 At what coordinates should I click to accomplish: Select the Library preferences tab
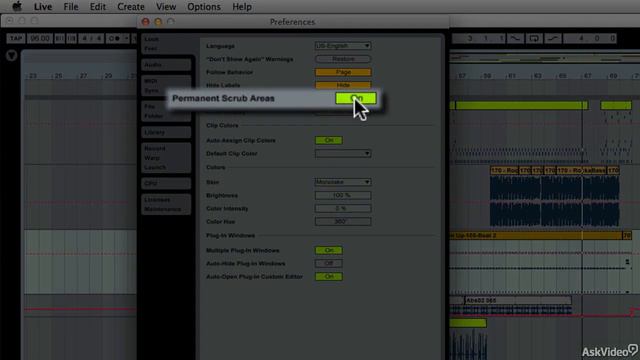167,132
